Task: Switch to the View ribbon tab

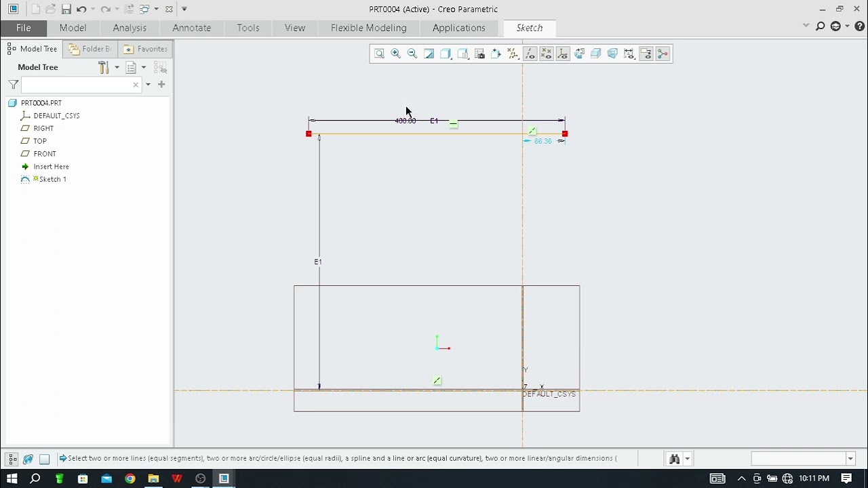Action: tap(295, 28)
